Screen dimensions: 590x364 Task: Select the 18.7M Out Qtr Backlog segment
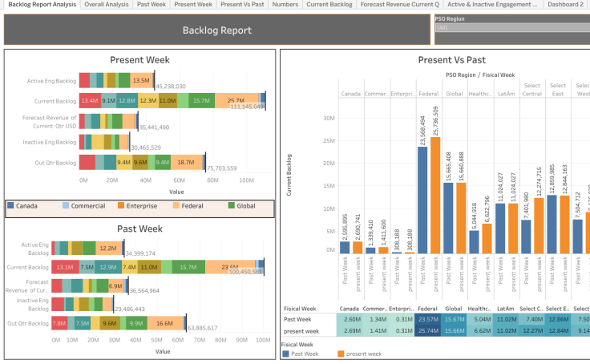186,162
